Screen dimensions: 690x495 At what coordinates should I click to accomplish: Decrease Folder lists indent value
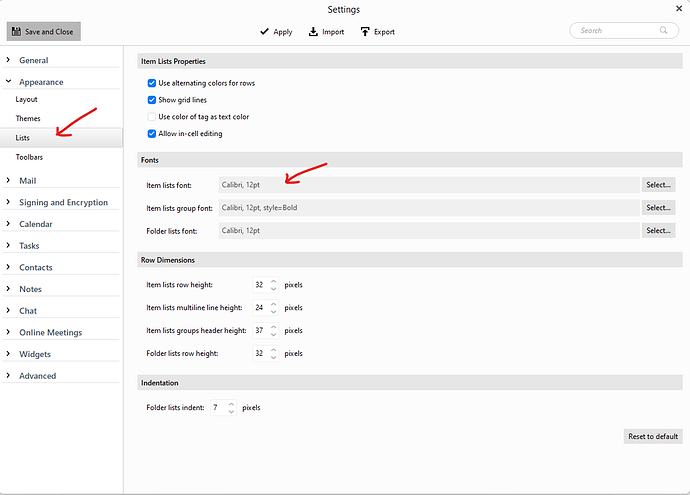tap(231, 412)
